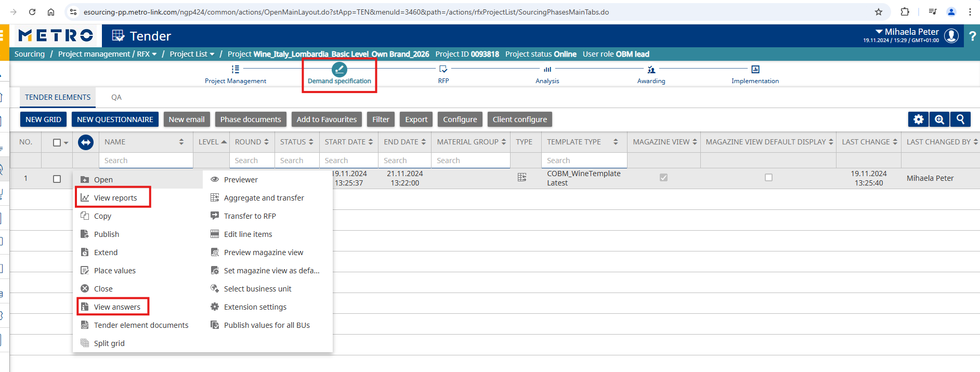The width and height of the screenshot is (980, 372).
Task: Expand the Project management / RFX dropdown
Action: (154, 55)
